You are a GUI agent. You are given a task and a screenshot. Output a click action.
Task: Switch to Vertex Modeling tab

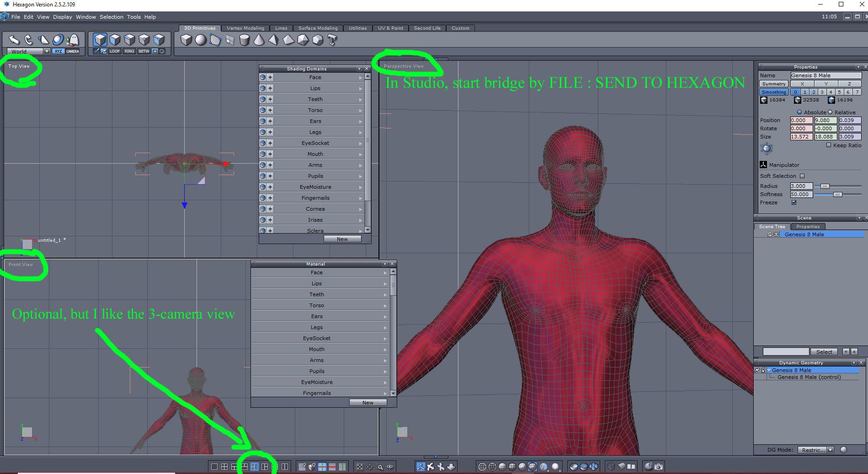(245, 28)
